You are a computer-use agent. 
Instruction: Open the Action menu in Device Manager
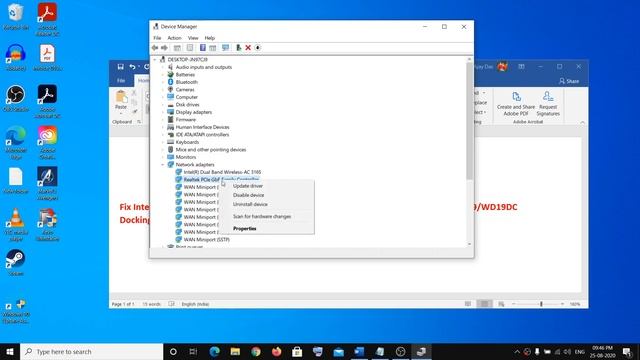174,38
